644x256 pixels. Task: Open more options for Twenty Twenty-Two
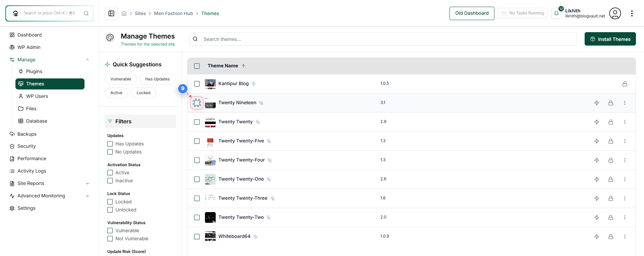pos(625,217)
